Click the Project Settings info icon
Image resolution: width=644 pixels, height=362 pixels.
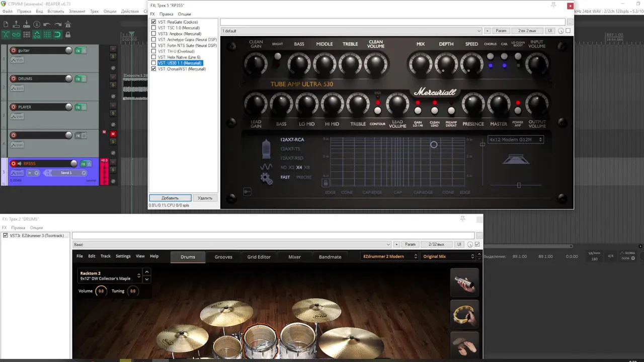click(37, 24)
